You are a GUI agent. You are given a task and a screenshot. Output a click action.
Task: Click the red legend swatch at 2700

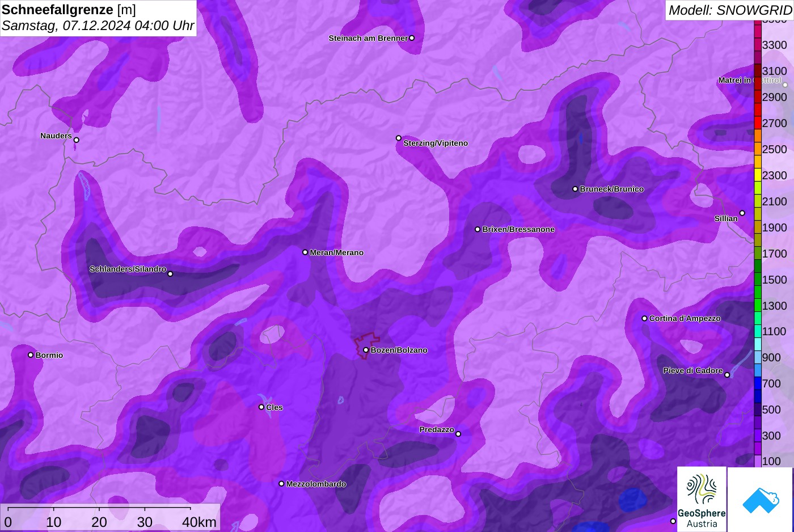(758, 123)
